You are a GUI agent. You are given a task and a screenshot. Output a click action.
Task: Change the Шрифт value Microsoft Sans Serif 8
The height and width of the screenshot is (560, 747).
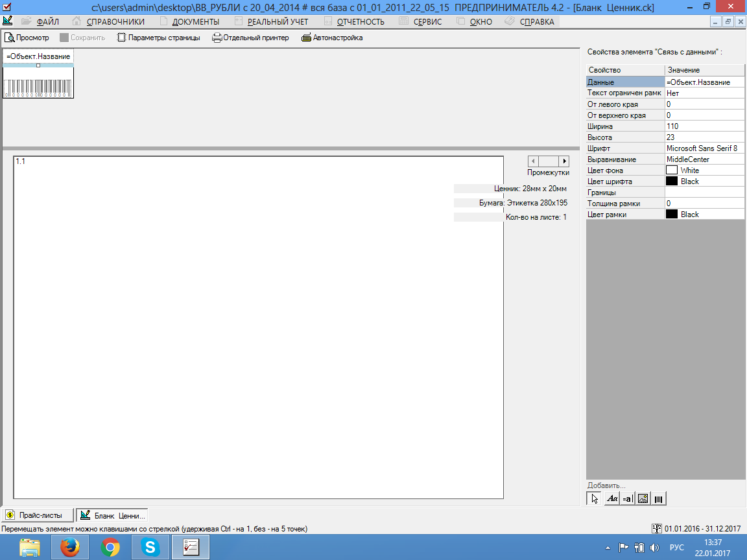pos(704,148)
